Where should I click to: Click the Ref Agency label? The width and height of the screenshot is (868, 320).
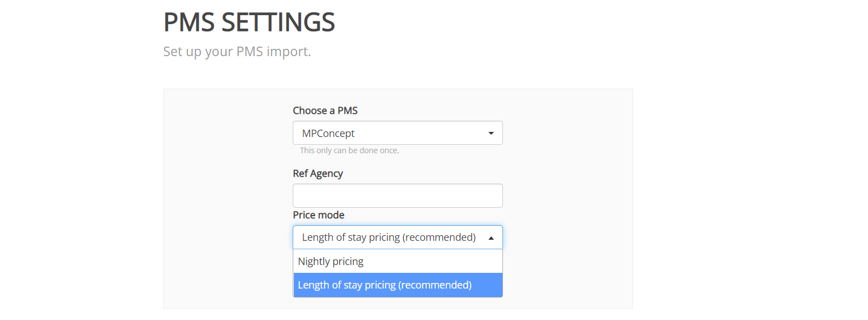click(318, 173)
